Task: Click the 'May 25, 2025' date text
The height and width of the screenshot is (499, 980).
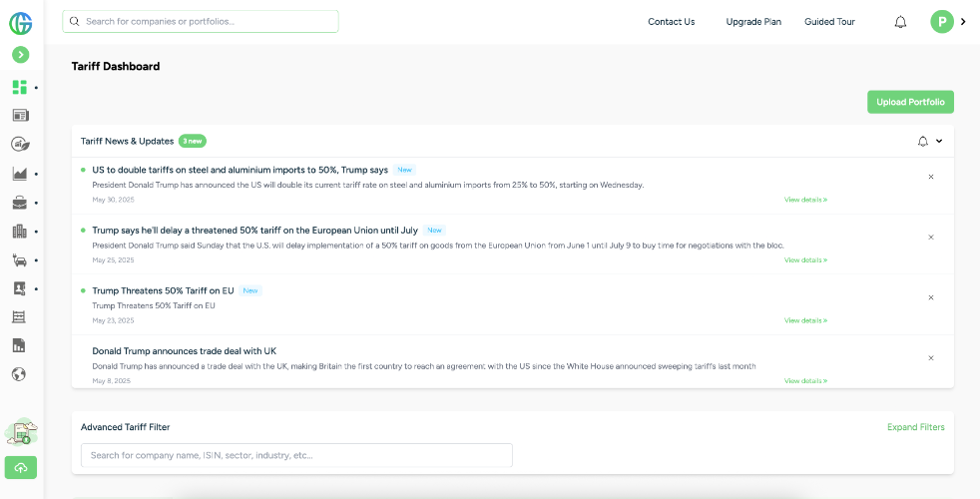Action: [x=113, y=260]
